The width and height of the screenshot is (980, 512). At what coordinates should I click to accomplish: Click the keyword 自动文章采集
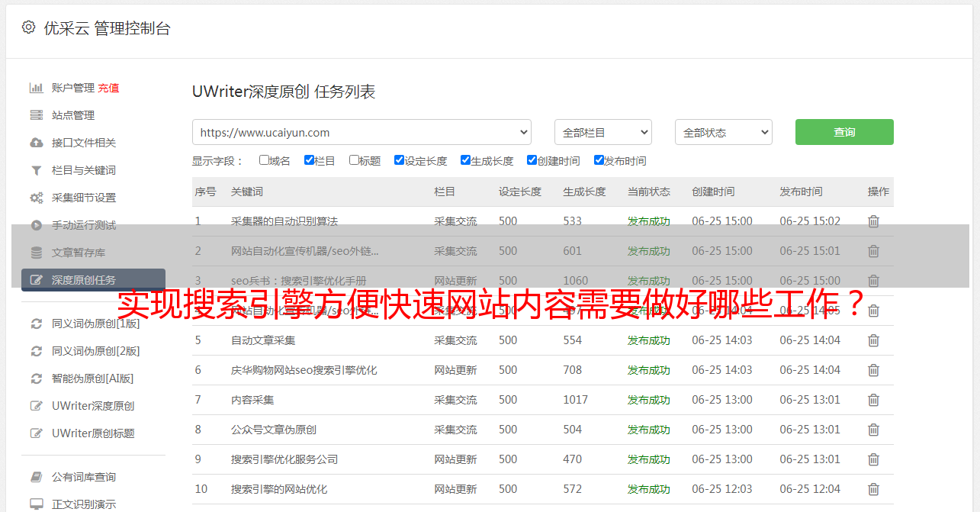click(x=263, y=340)
